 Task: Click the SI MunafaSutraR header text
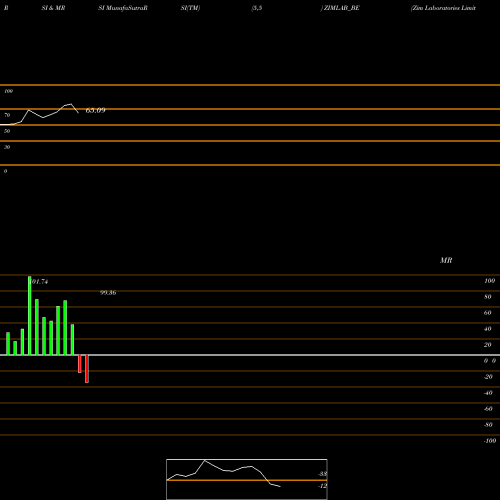pyautogui.click(x=123, y=8)
